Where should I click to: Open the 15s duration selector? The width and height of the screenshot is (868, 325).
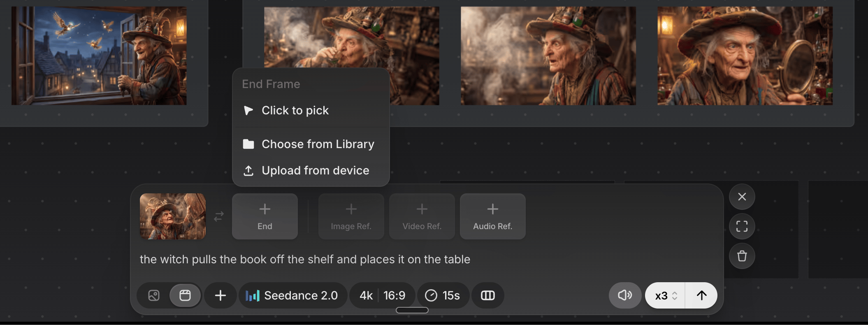point(443,295)
